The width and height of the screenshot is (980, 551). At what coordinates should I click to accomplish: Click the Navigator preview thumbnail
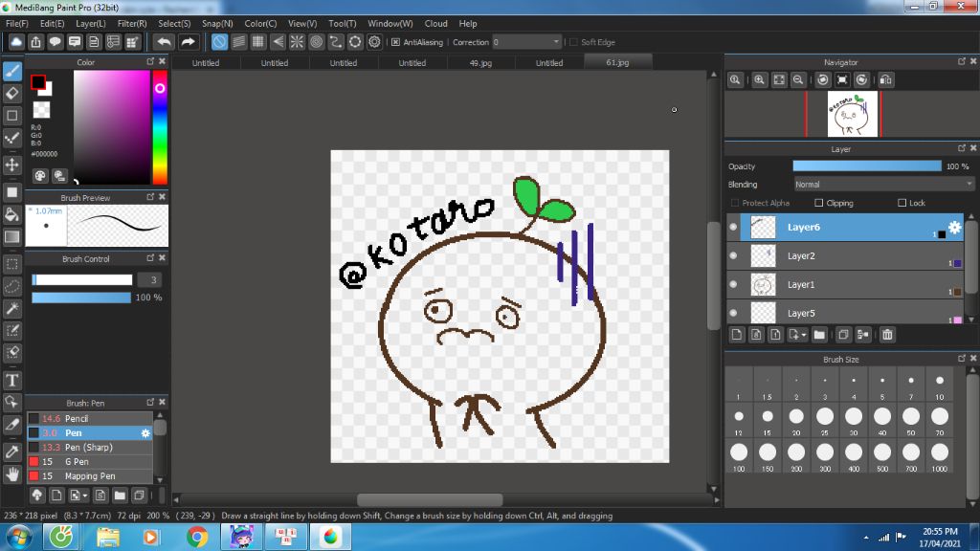(852, 114)
